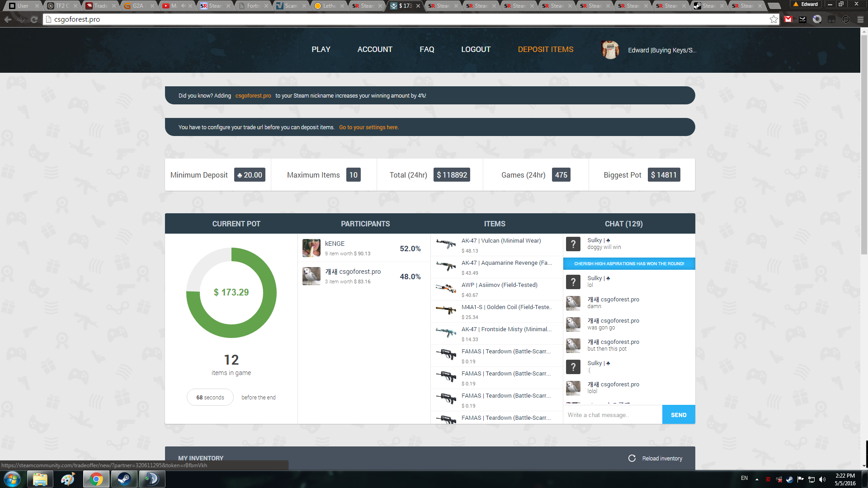Image resolution: width=868 pixels, height=488 pixels.
Task: Click the page's vertical scrollbar
Action: pos(864,145)
